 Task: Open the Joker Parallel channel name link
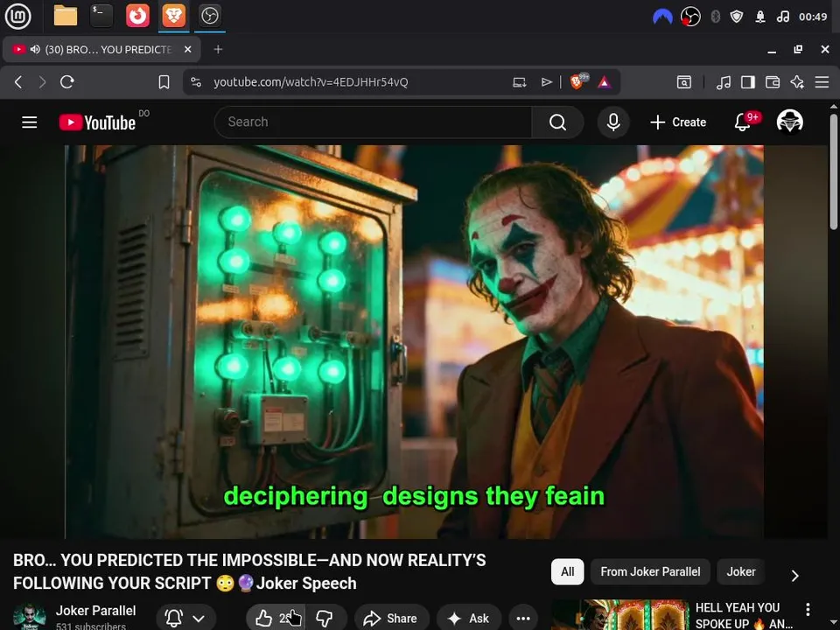(x=96, y=611)
